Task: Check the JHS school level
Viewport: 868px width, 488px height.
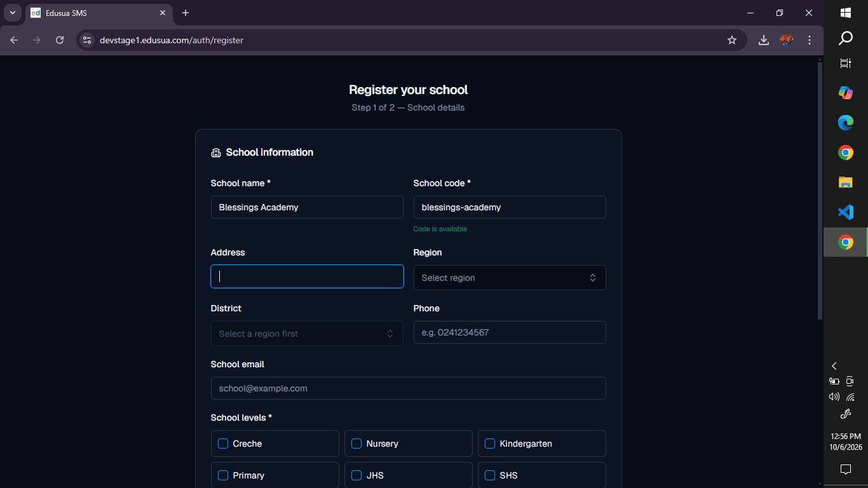Action: [x=356, y=475]
